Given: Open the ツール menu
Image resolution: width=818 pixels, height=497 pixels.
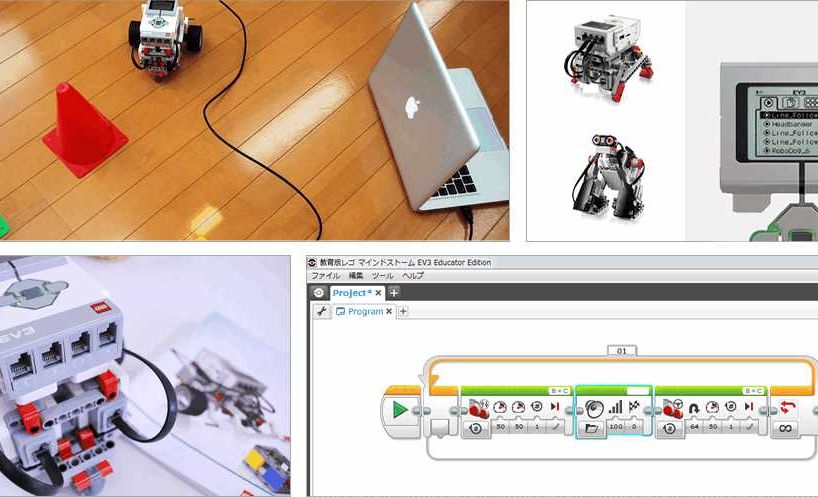Looking at the screenshot, I should 382,275.
